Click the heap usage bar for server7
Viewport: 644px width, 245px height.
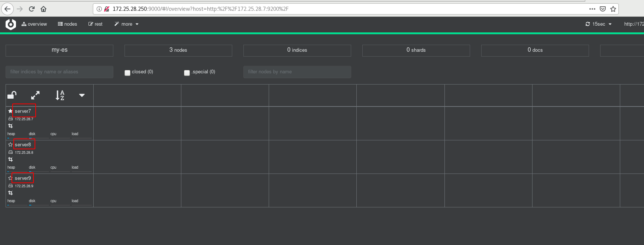point(17,138)
